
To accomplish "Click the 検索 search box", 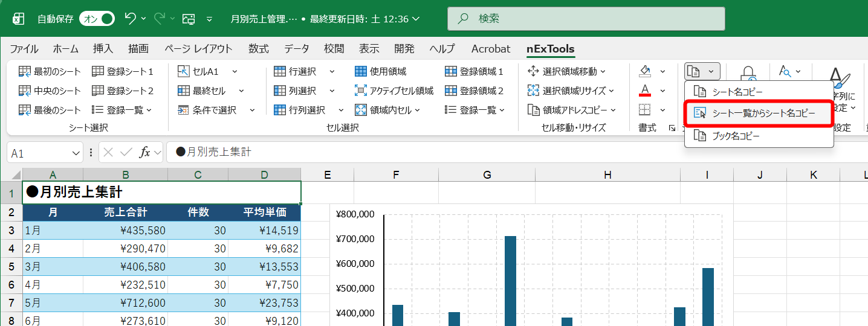I will click(586, 19).
